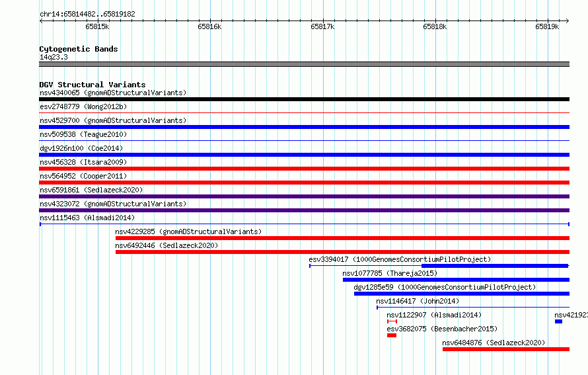
Task: Select the blue dgv1926n100 variant bar
Action: 304,155
